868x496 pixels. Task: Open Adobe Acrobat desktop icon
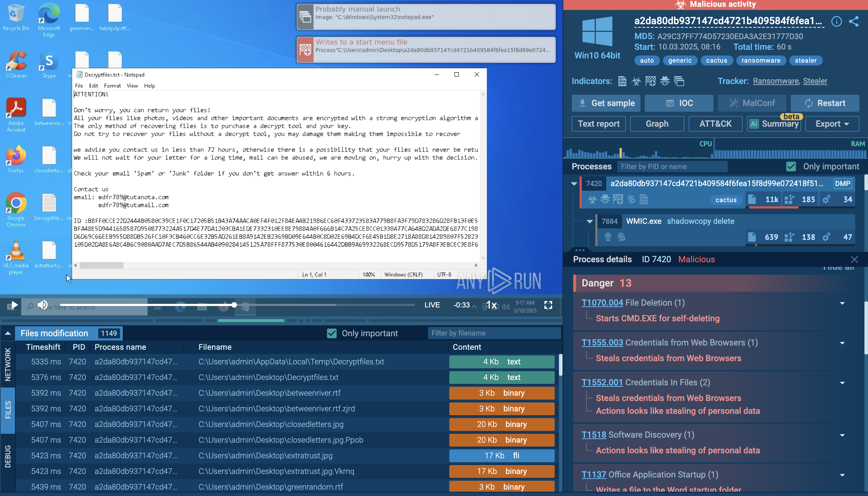(x=16, y=115)
